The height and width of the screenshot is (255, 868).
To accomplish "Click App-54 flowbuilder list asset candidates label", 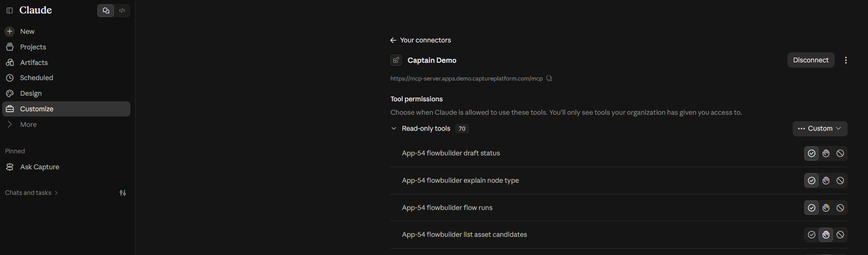I will tap(464, 235).
